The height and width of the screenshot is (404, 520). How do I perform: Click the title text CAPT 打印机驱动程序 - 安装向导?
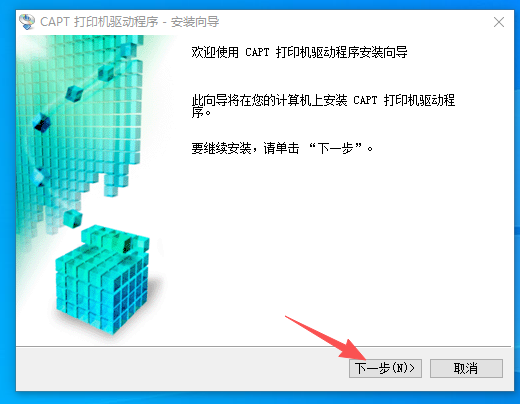130,22
